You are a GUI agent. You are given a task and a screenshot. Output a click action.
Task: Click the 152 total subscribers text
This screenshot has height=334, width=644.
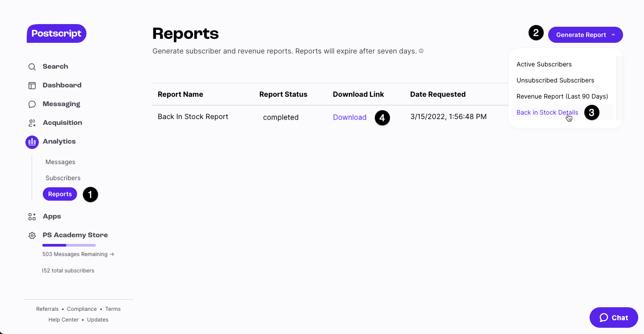tap(68, 271)
